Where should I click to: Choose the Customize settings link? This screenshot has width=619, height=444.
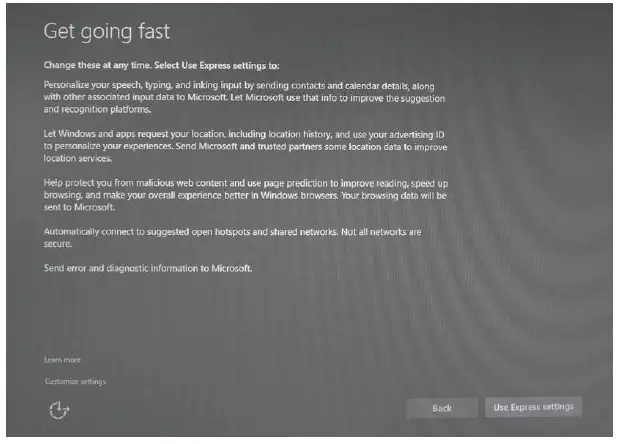click(75, 381)
